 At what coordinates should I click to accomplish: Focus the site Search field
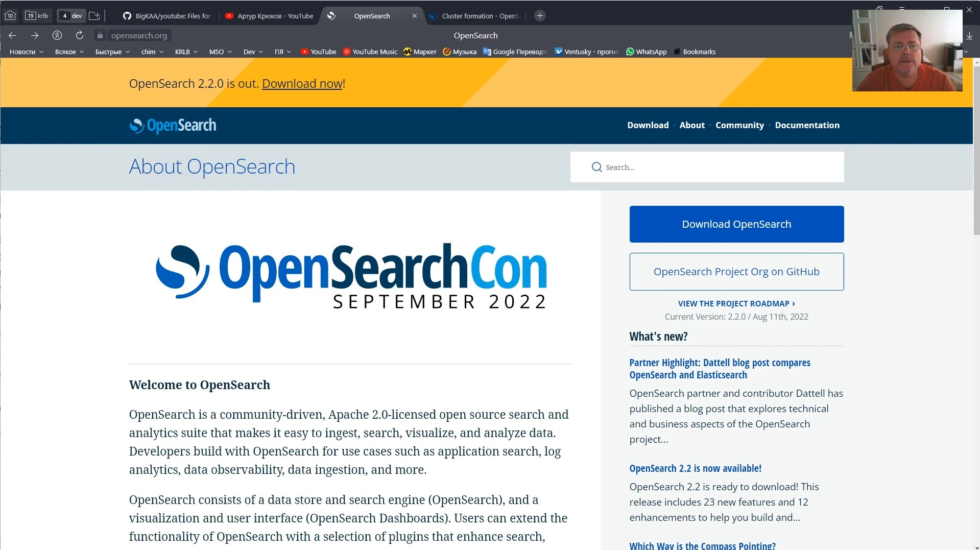click(x=707, y=167)
